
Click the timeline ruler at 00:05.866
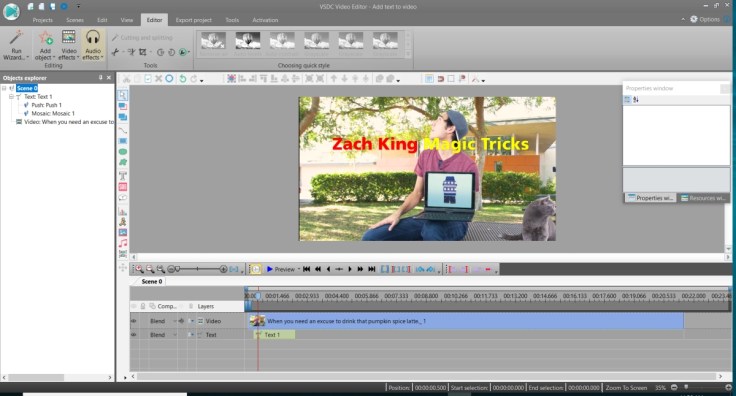pos(367,296)
